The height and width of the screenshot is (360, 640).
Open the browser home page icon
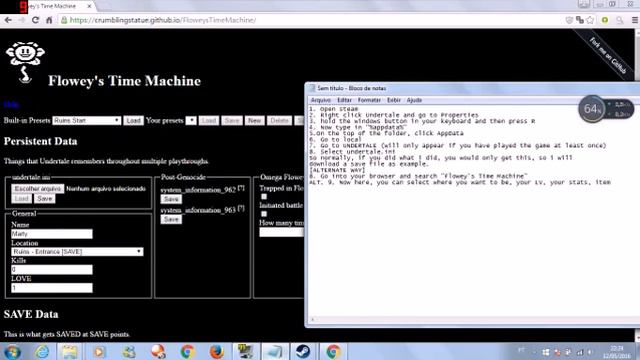coord(49,20)
